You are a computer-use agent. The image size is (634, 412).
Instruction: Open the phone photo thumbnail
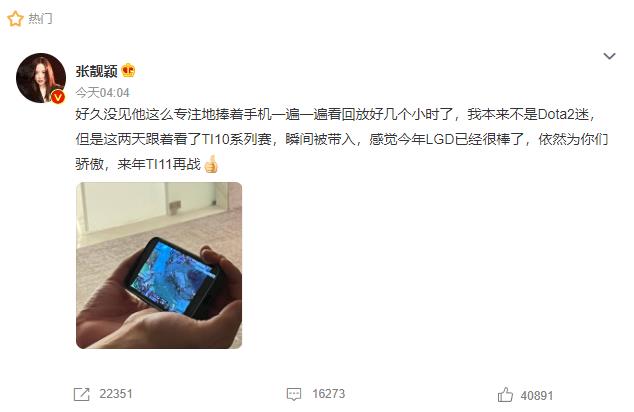tap(159, 265)
